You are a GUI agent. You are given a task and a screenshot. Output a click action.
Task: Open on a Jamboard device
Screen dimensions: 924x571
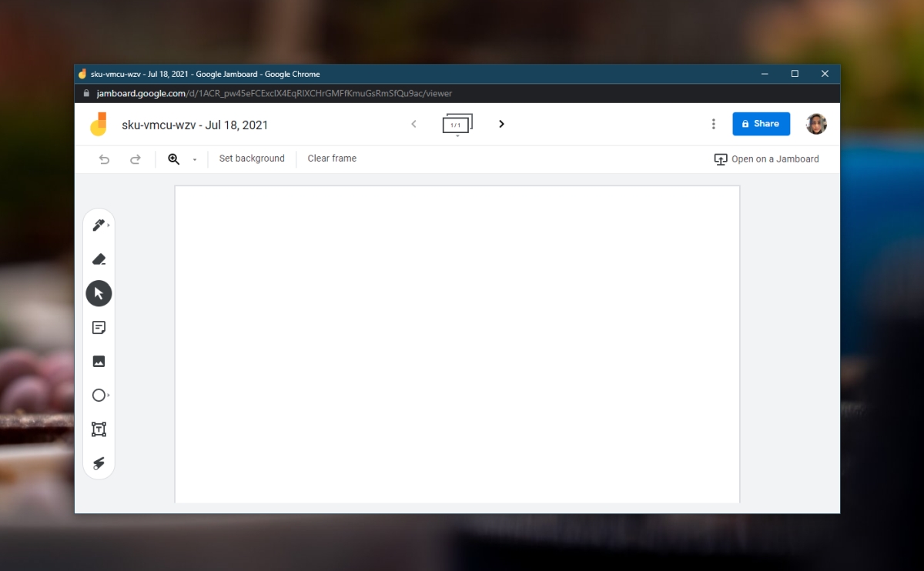point(767,159)
